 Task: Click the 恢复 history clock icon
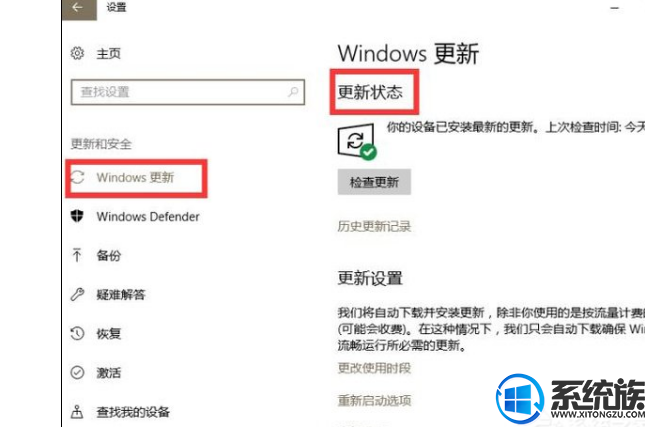pos(77,333)
